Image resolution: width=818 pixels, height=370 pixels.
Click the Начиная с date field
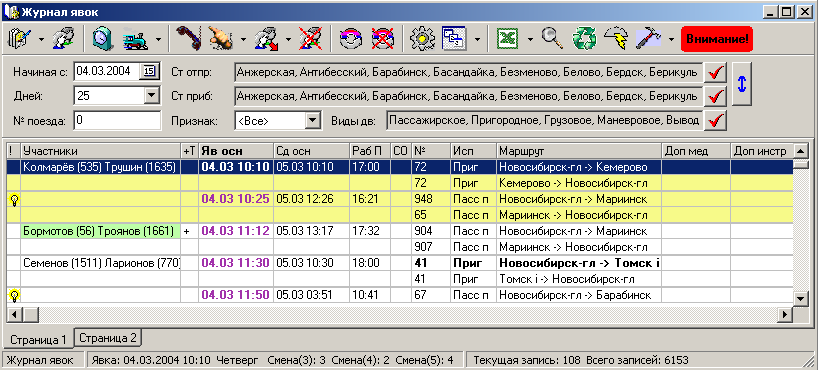(107, 71)
